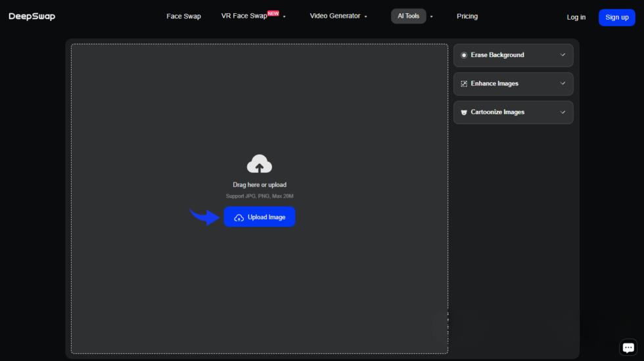Click the Sign up button

pyautogui.click(x=616, y=18)
